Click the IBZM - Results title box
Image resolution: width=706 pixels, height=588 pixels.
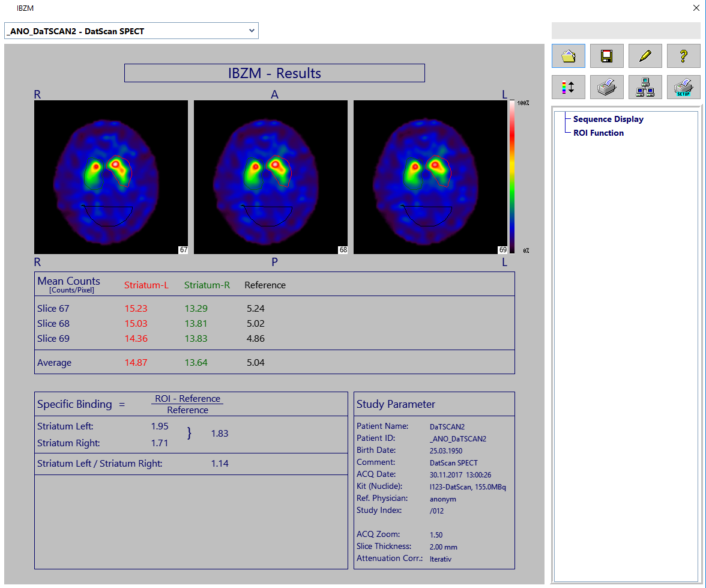(x=274, y=73)
